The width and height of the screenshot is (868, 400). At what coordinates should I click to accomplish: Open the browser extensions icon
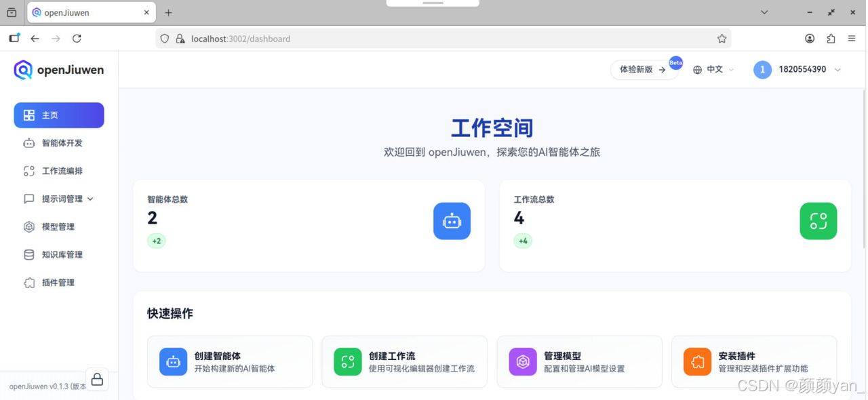831,39
